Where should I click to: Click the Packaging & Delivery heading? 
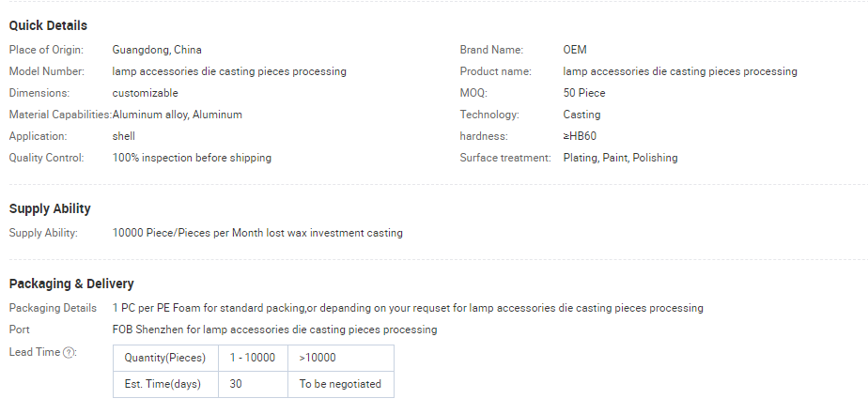(71, 284)
